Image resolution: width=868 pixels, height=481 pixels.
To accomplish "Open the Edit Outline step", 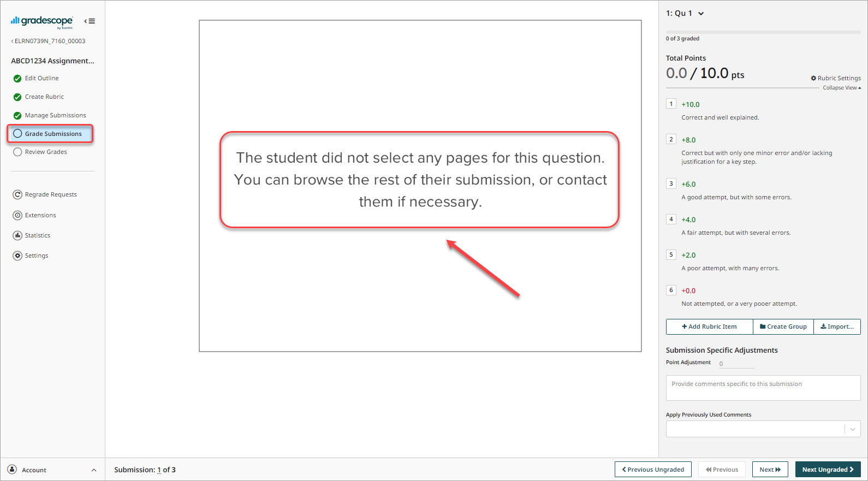I will coord(41,78).
